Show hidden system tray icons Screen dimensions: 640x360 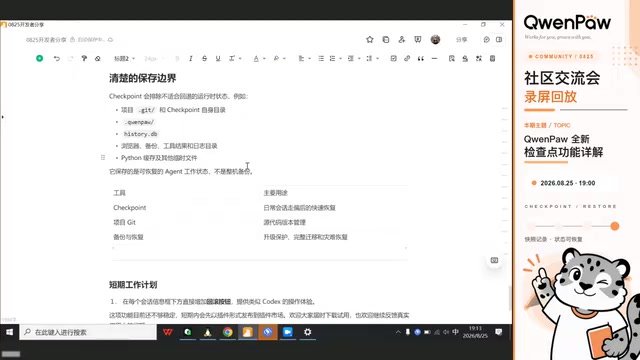pyautogui.click(x=398, y=332)
